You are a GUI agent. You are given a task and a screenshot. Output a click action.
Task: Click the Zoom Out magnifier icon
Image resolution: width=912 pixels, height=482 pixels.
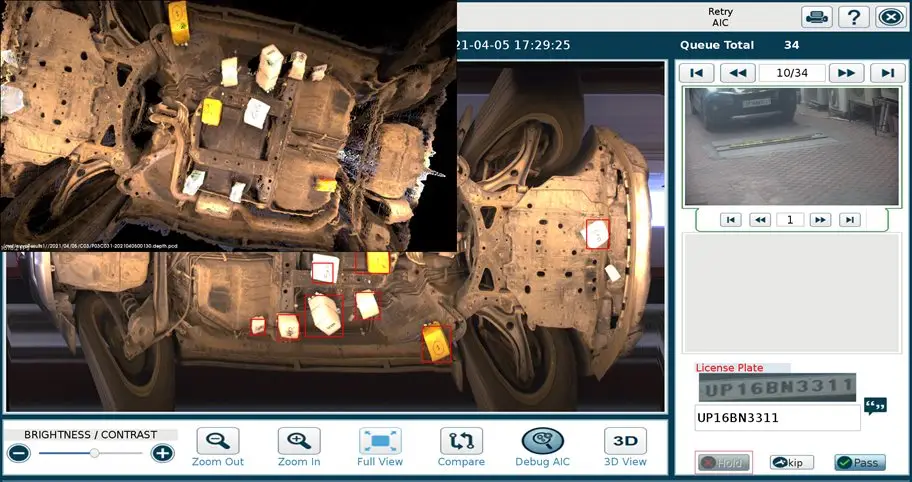point(217,441)
